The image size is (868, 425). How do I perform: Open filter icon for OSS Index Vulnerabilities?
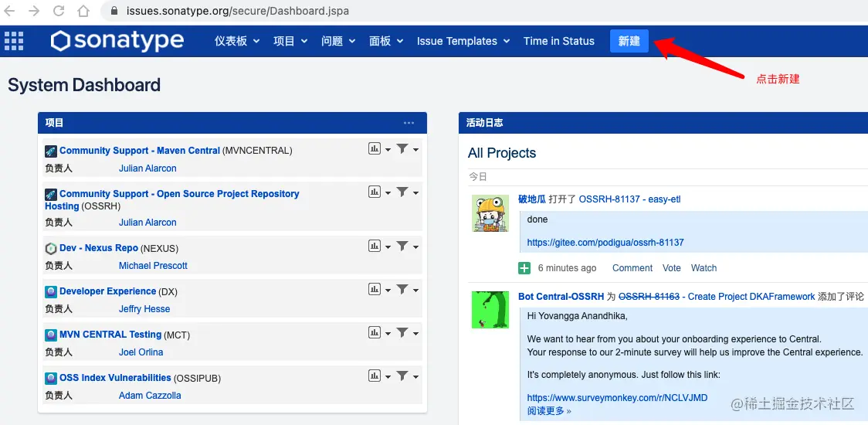(402, 376)
